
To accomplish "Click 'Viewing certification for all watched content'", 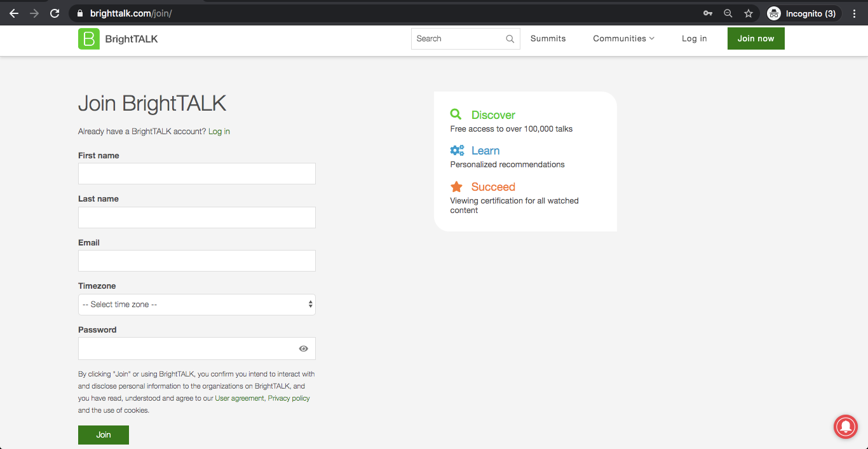I will tap(515, 205).
